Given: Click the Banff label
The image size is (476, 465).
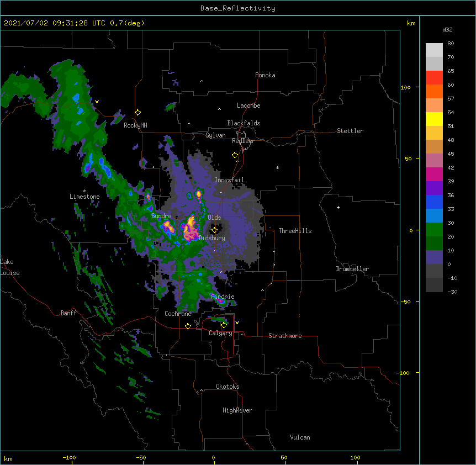Looking at the screenshot, I should (x=68, y=313).
